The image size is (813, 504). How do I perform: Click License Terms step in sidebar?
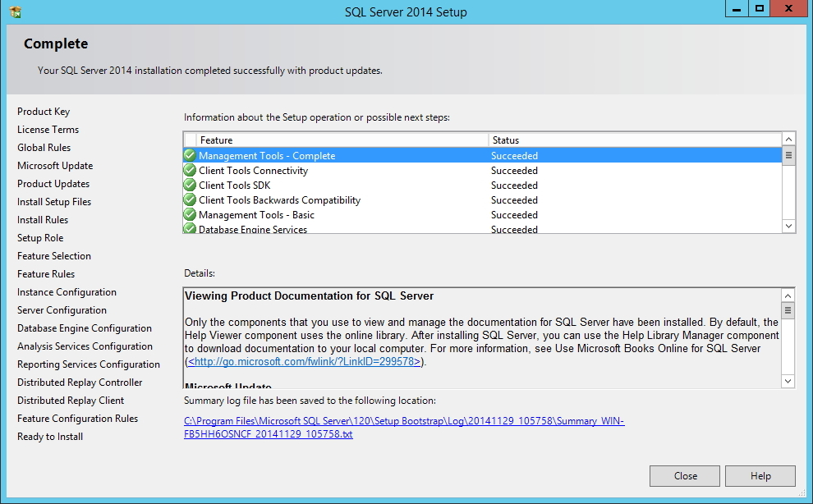48,130
